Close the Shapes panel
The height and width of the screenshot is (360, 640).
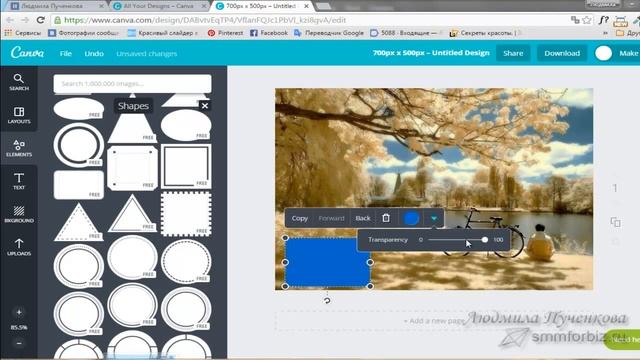(x=205, y=106)
